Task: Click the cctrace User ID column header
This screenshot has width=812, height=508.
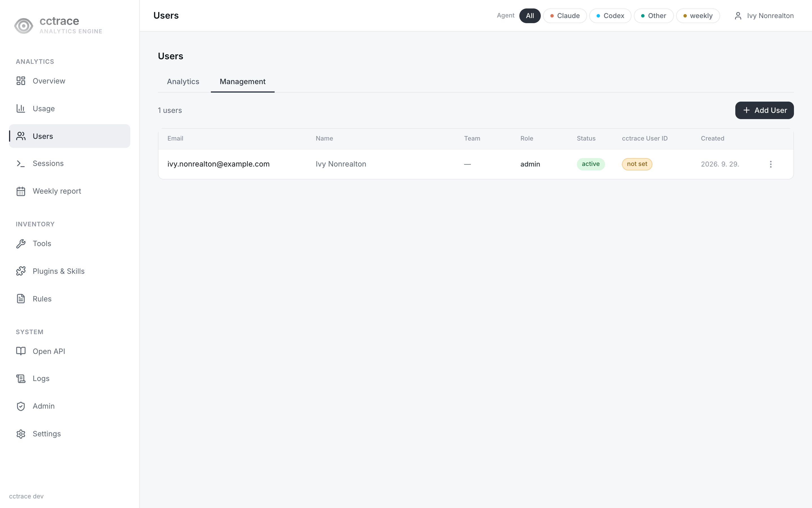Action: pos(645,138)
